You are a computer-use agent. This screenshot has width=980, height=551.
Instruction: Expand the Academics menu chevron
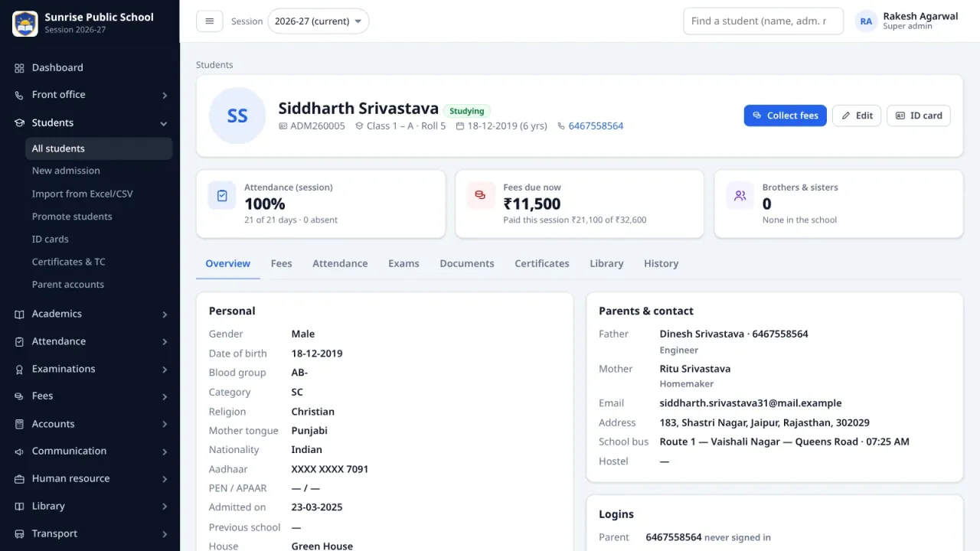pyautogui.click(x=165, y=315)
